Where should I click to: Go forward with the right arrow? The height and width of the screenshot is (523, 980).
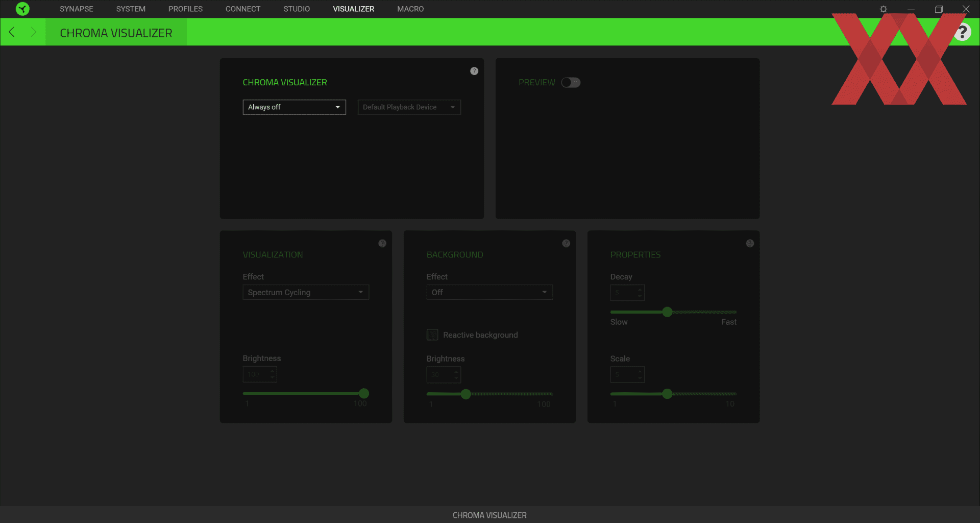[34, 32]
